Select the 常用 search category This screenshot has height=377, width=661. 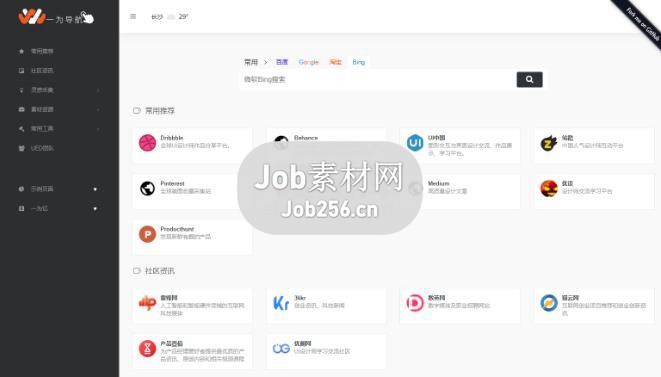(x=251, y=62)
